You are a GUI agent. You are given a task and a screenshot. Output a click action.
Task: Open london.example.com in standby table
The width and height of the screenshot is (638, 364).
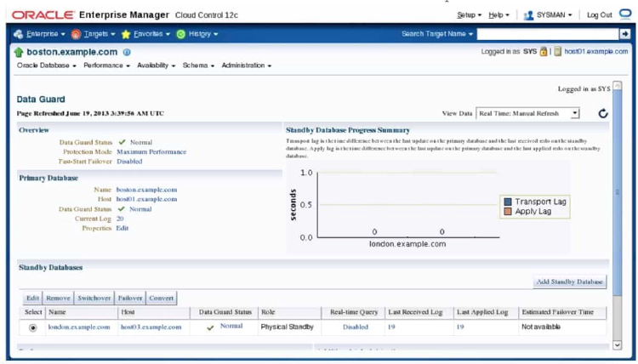(79, 327)
